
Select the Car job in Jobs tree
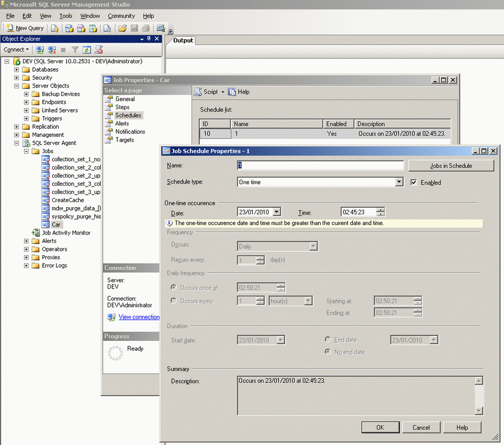pyautogui.click(x=56, y=224)
